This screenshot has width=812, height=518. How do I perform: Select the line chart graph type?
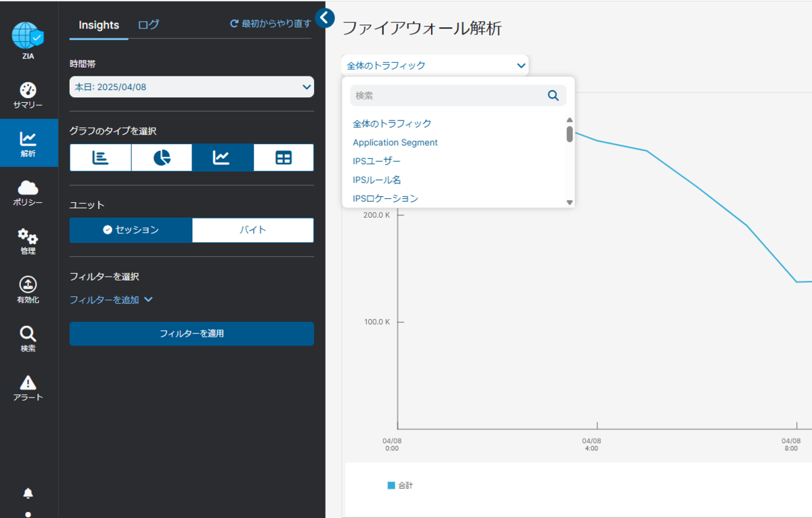223,158
